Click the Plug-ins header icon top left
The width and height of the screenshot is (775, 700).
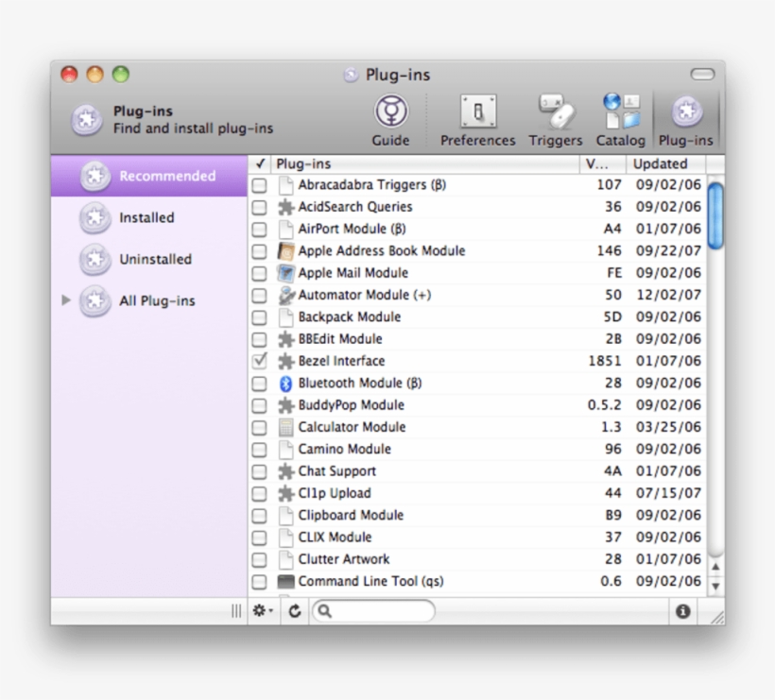tap(86, 121)
